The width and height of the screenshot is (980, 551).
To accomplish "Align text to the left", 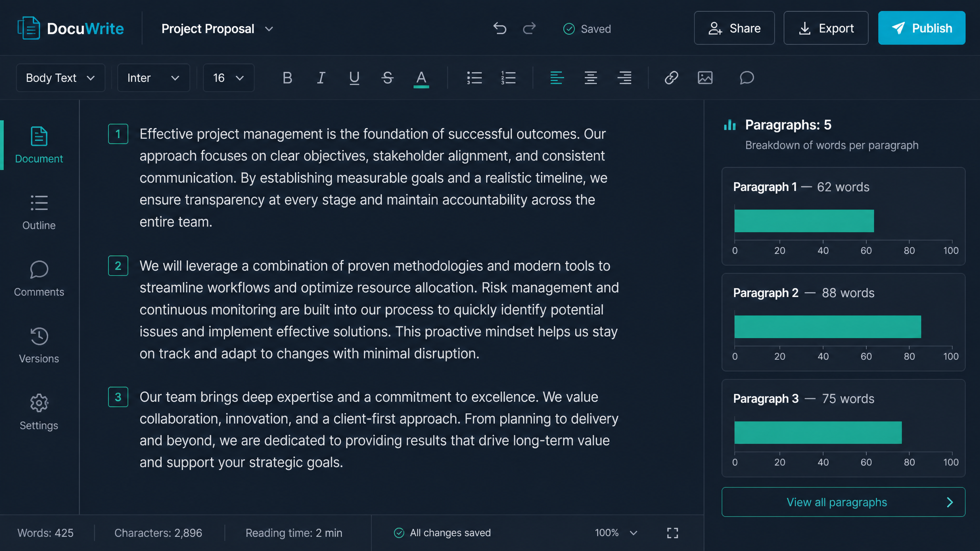I will pyautogui.click(x=557, y=77).
